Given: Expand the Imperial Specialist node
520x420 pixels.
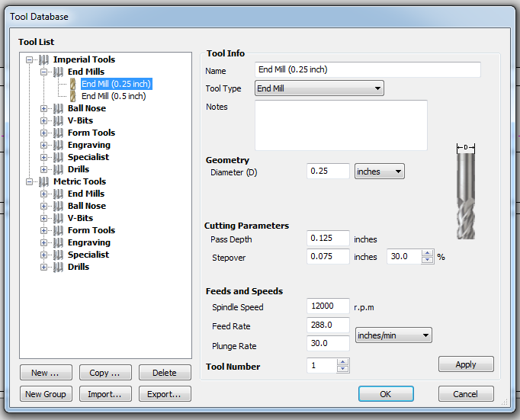Looking at the screenshot, I should tap(43, 158).
